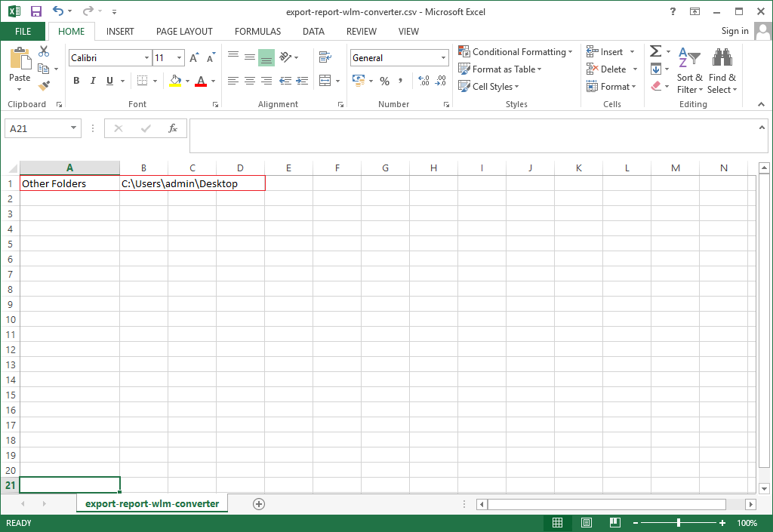Screen dimensions: 773x532
Task: Apply Comma Style format
Action: (x=400, y=81)
